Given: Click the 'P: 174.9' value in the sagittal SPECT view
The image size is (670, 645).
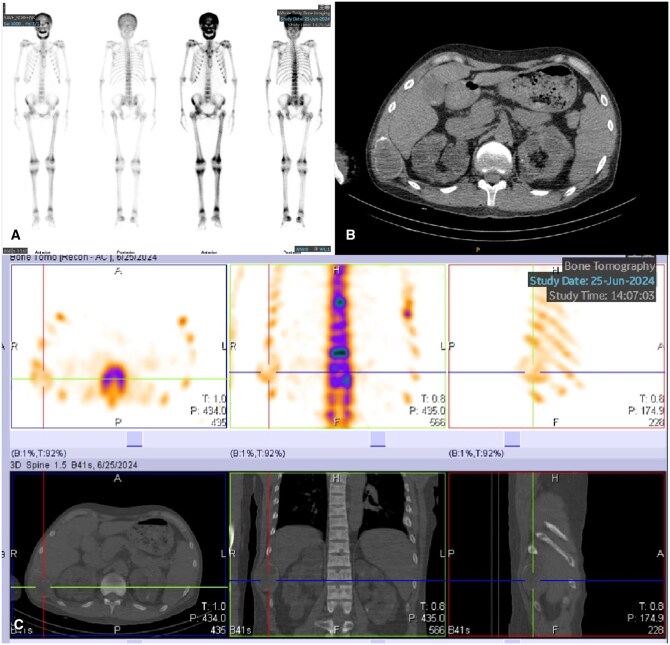Looking at the screenshot, I should (x=646, y=411).
